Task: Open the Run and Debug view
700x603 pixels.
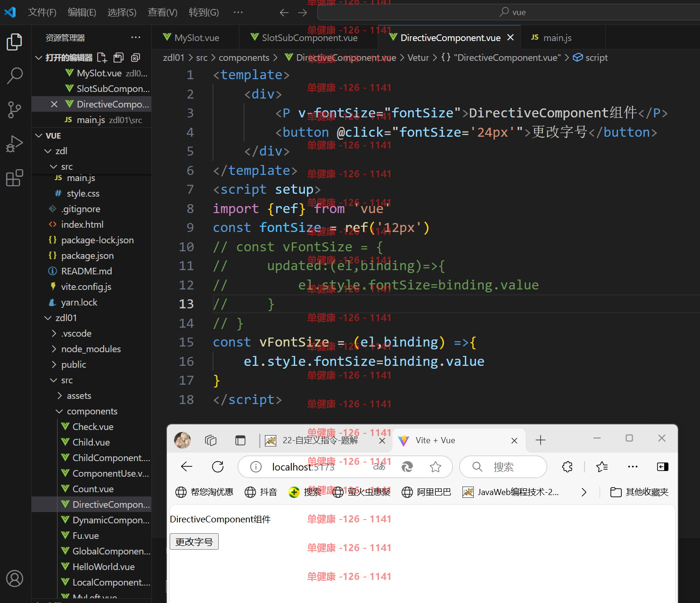Action: (15, 144)
